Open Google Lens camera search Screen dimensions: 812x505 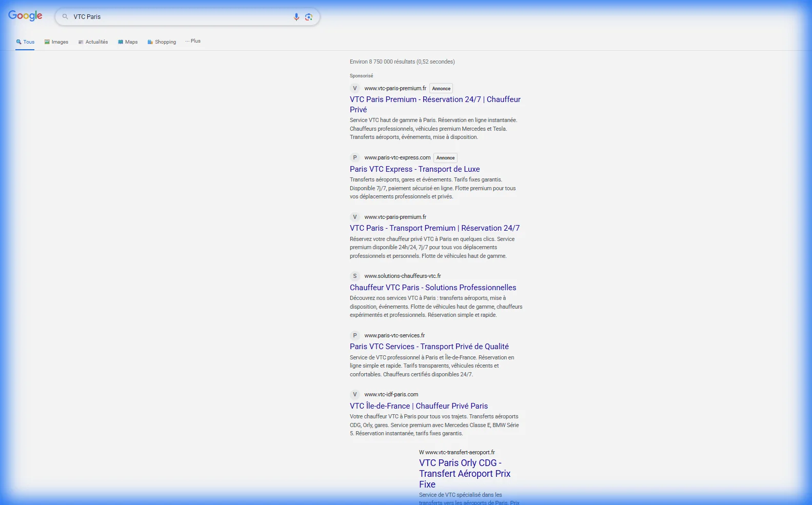pyautogui.click(x=309, y=17)
